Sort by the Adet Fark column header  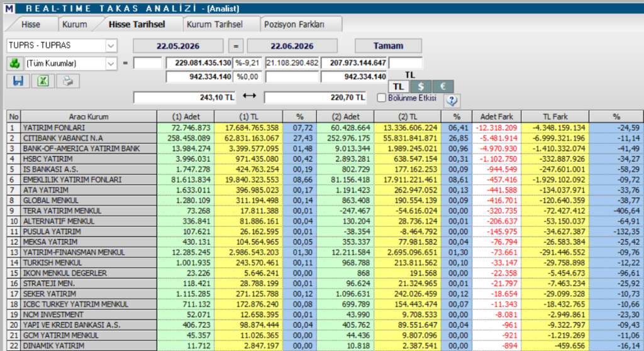[497, 117]
